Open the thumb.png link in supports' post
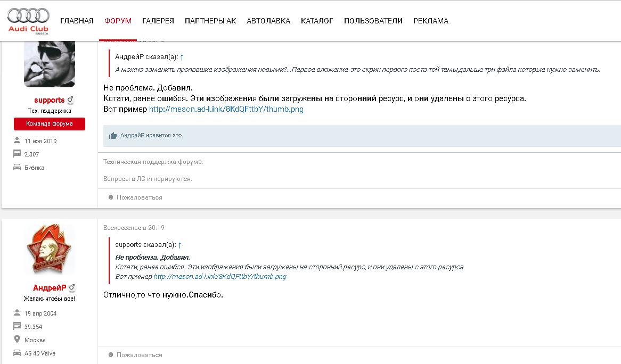Image resolution: width=621 pixels, height=364 pixels. (x=226, y=109)
